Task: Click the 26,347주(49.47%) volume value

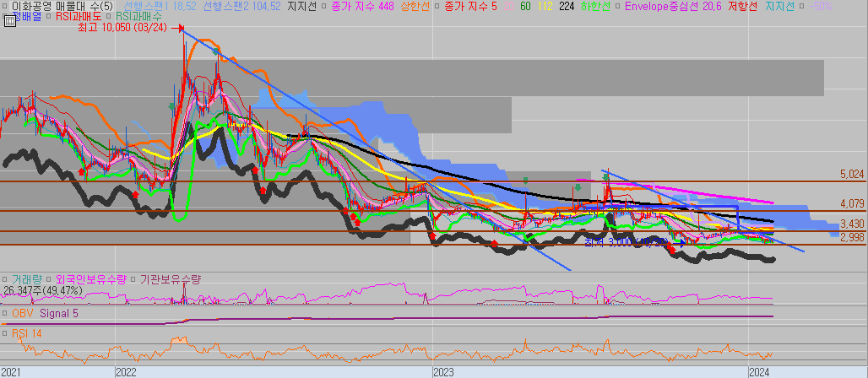Action: (x=42, y=290)
